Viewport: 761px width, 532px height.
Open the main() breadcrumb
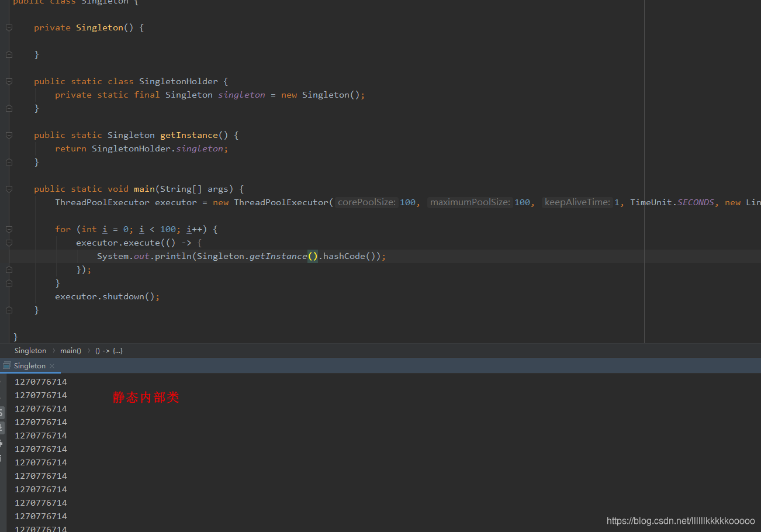click(x=71, y=351)
